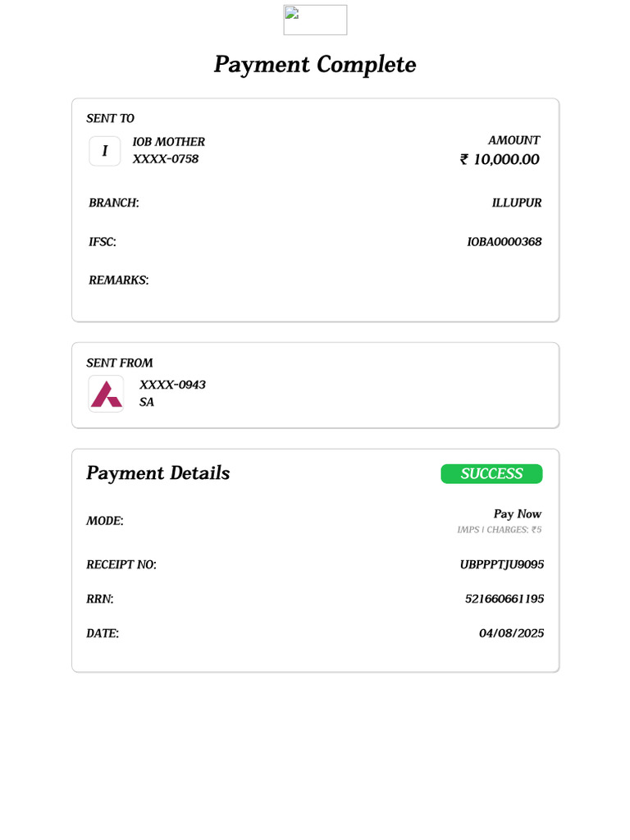Click recipient account number XXXX-0758
630x840 pixels.
(x=166, y=159)
